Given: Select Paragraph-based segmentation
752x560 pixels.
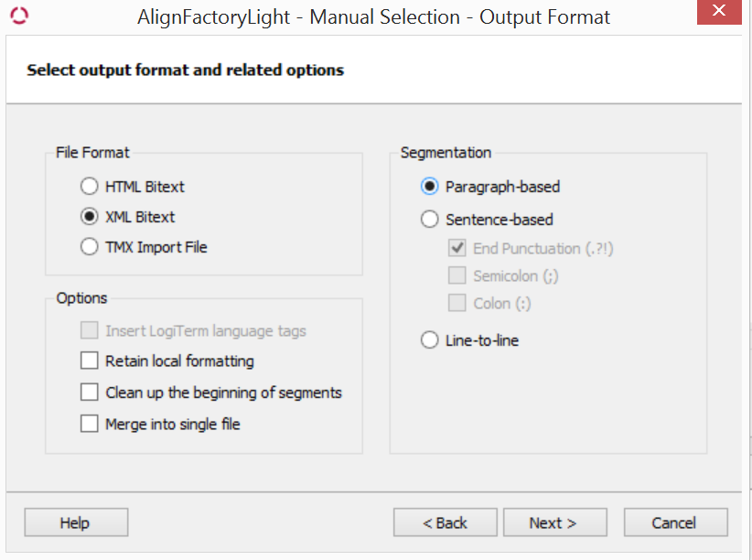Looking at the screenshot, I should tap(430, 187).
